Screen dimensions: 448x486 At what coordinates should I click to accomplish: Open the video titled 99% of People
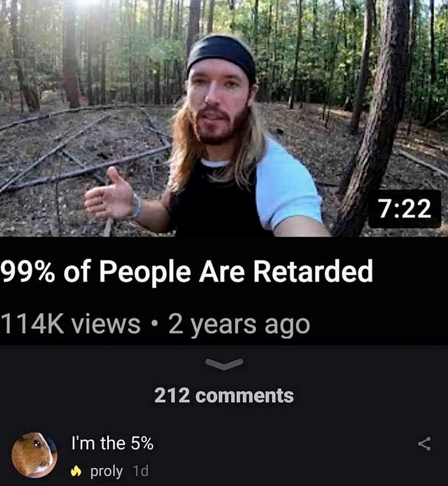coord(186,272)
